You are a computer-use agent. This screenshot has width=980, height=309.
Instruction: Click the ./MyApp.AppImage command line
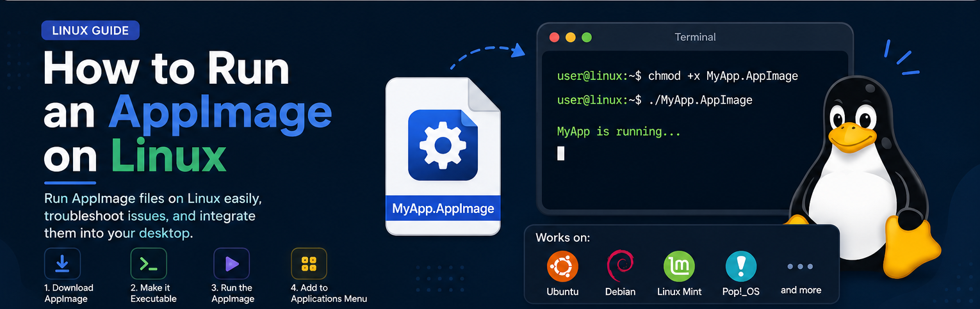pyautogui.click(x=655, y=100)
